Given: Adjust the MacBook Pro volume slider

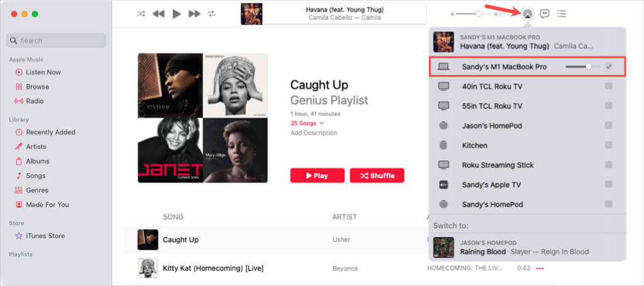Looking at the screenshot, I should 583,67.
